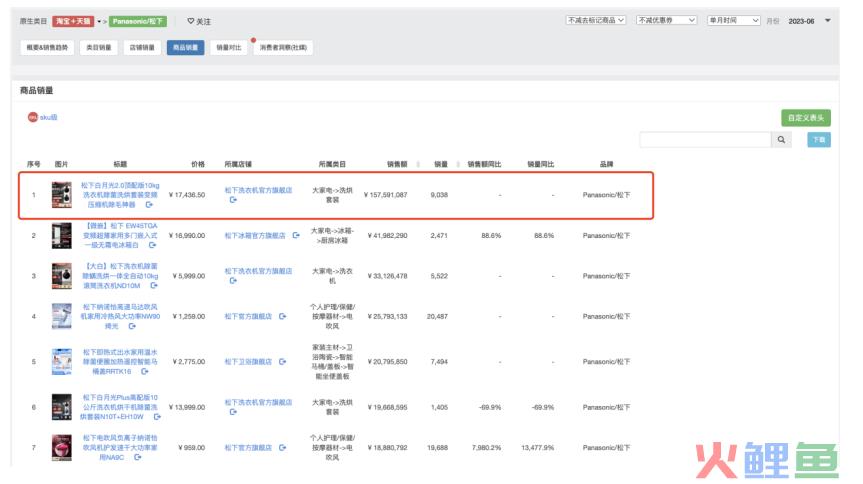The height and width of the screenshot is (484, 863).
Task: Click sales amount ¥41,982,290
Action: click(387, 236)
